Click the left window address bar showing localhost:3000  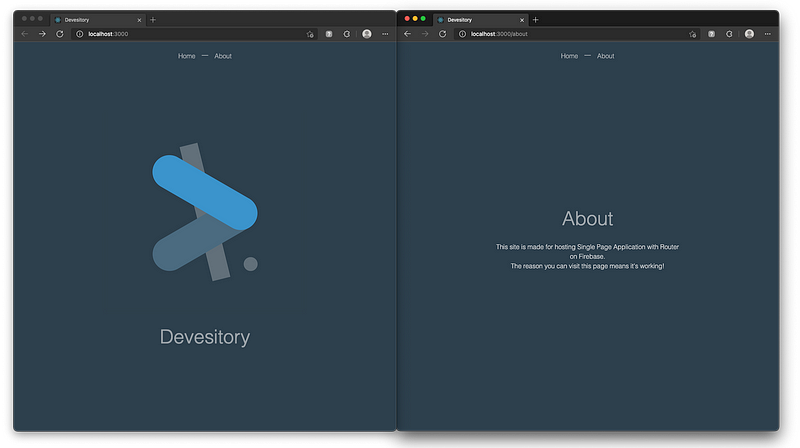click(194, 34)
